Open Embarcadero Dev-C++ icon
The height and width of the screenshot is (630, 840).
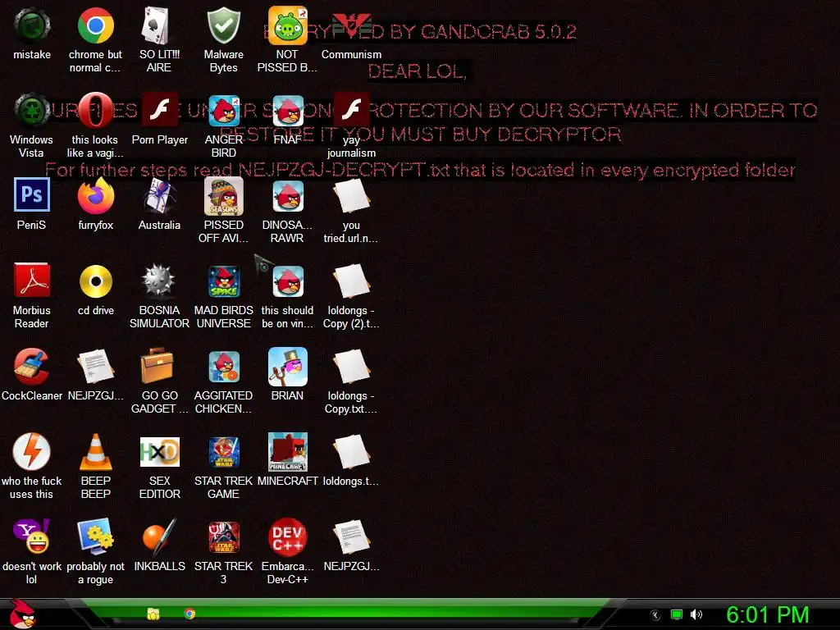[287, 536]
